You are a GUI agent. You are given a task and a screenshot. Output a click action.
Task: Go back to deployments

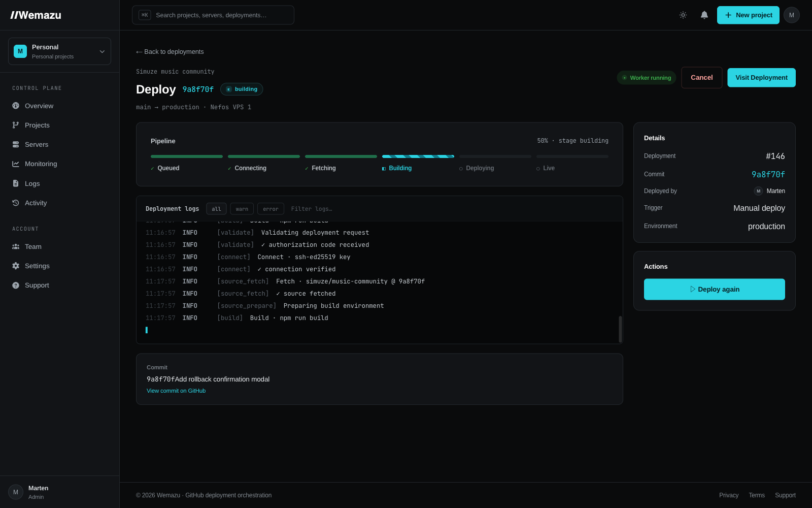point(170,52)
